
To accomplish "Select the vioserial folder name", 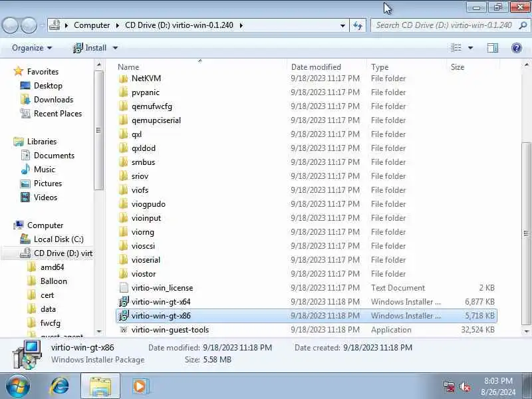I will (146, 260).
